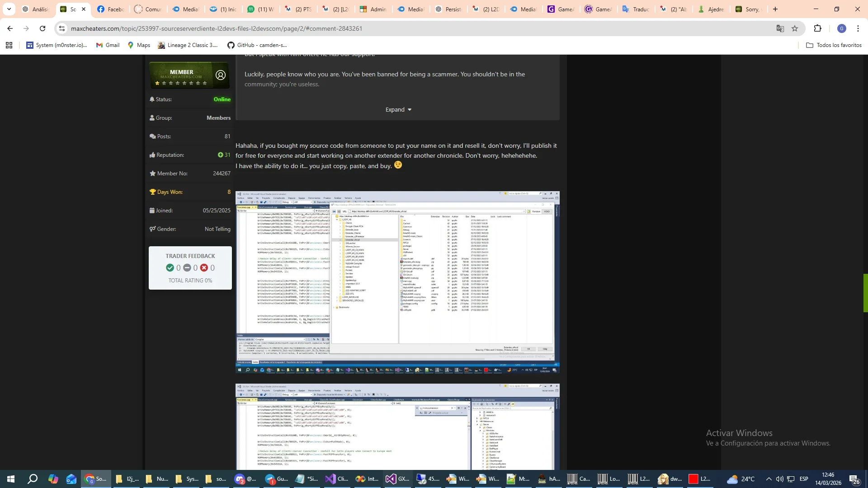The image size is (868, 488).
Task: Reload the current page
Action: tap(42, 28)
